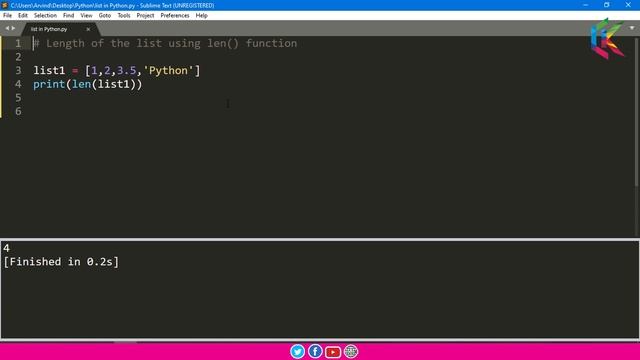Click the Facebook icon in bottom bar
This screenshot has width=640, height=360.
315,351
